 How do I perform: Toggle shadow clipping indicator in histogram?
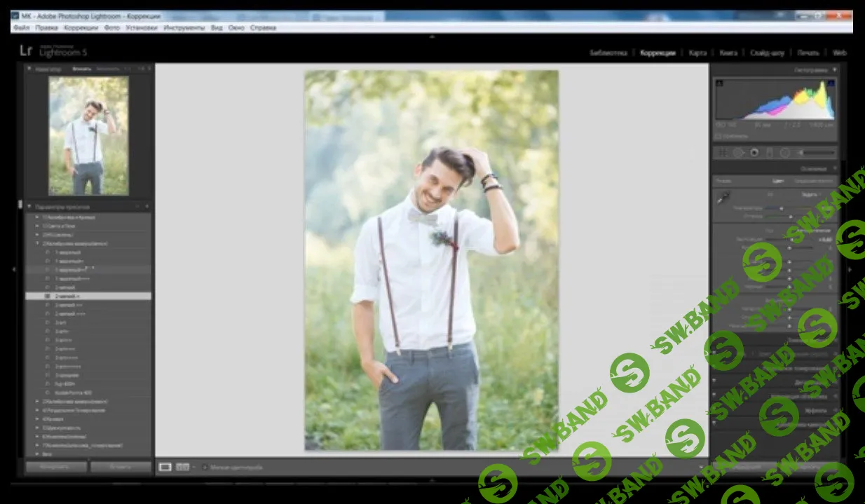720,83
